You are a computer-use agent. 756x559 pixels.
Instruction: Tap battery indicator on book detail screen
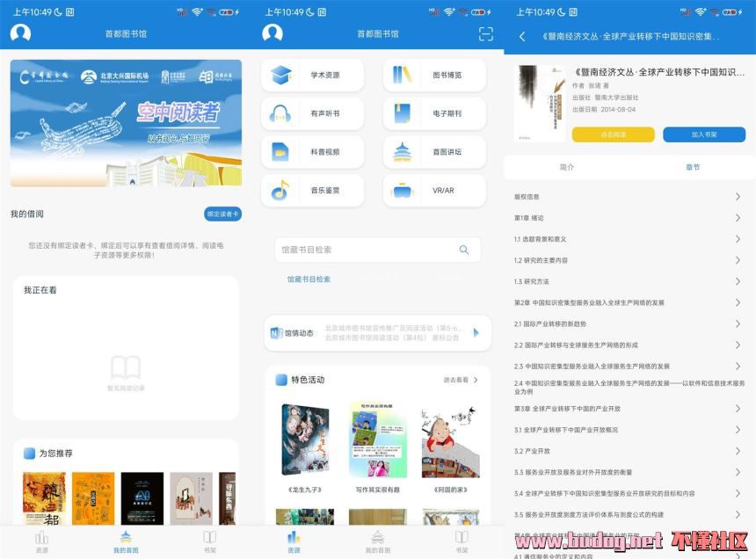tap(729, 12)
